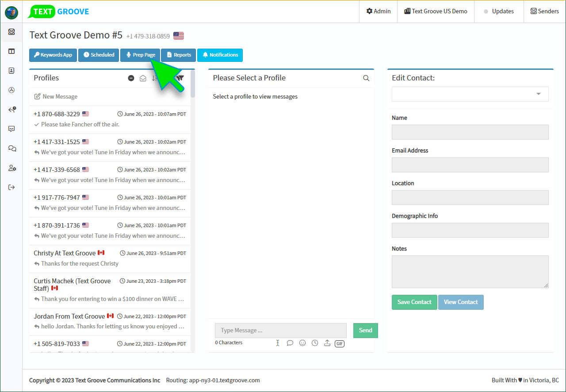Select profile +1 505-819-7033
The image size is (566, 392).
(x=110, y=344)
